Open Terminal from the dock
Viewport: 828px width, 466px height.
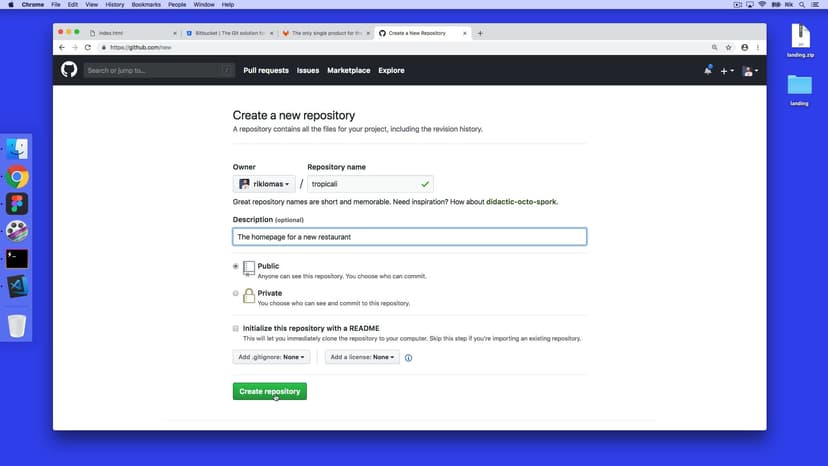coord(17,258)
